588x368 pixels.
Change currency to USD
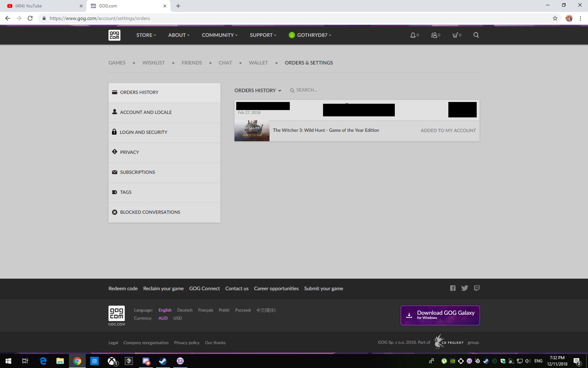click(177, 318)
